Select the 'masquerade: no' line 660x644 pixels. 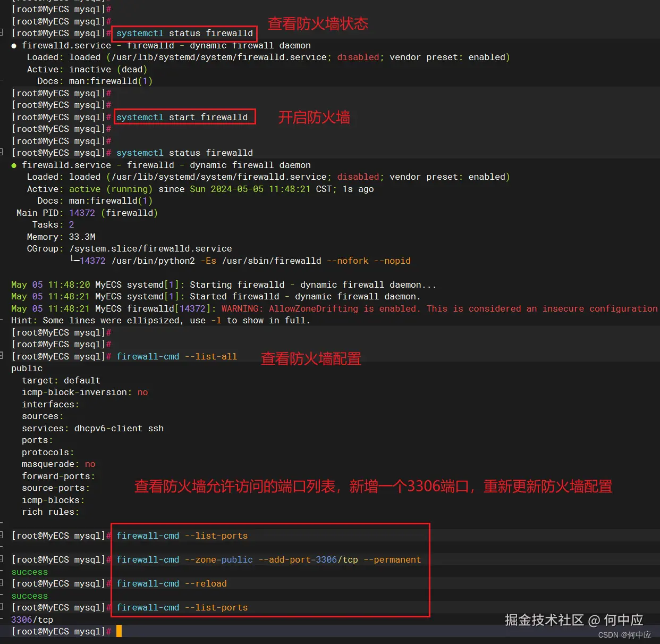click(58, 464)
